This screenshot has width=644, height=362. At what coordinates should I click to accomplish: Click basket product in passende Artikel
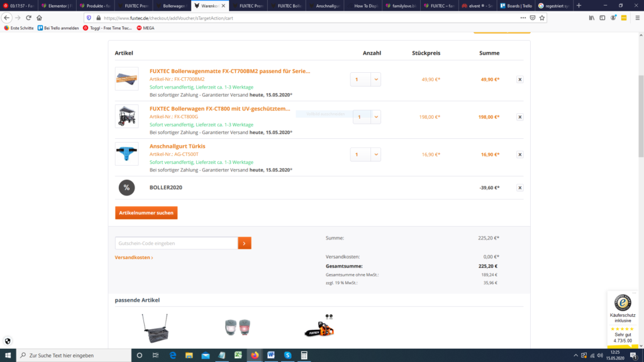155,328
